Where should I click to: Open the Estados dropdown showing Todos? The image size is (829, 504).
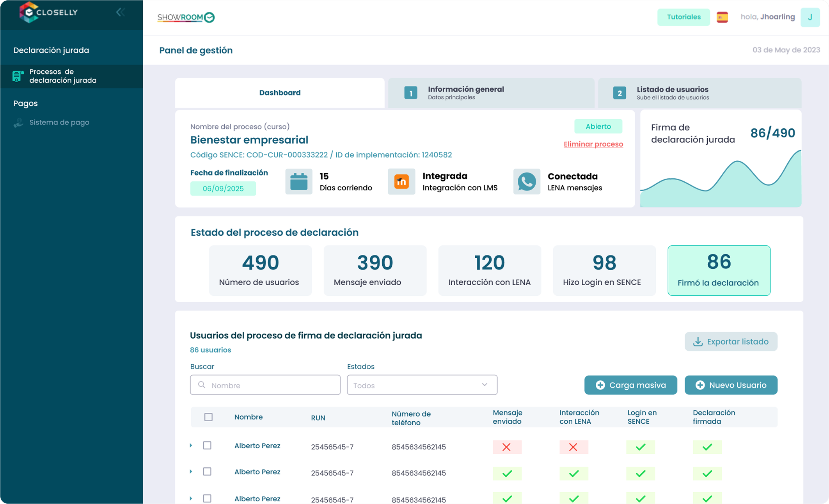click(x=422, y=385)
